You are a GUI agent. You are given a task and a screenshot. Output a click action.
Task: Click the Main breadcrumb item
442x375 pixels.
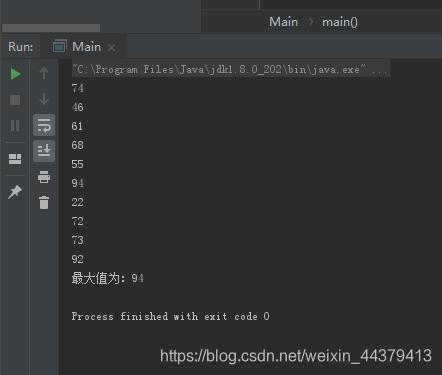(x=283, y=22)
